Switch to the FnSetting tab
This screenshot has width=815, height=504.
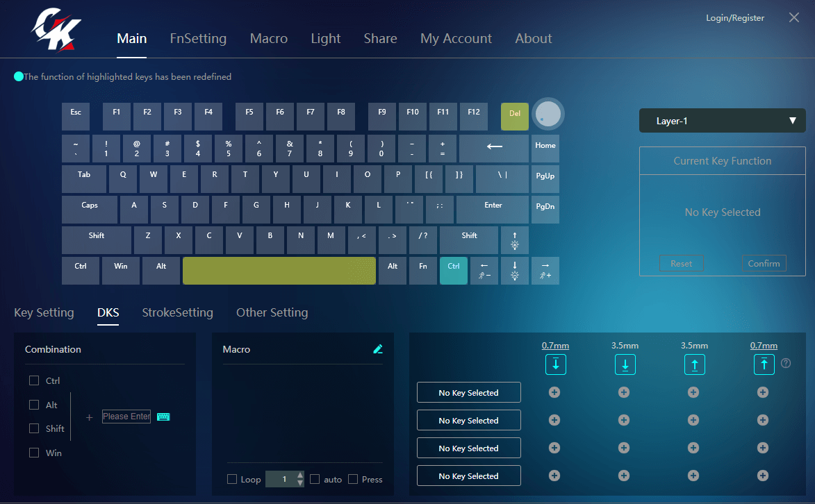pos(198,39)
